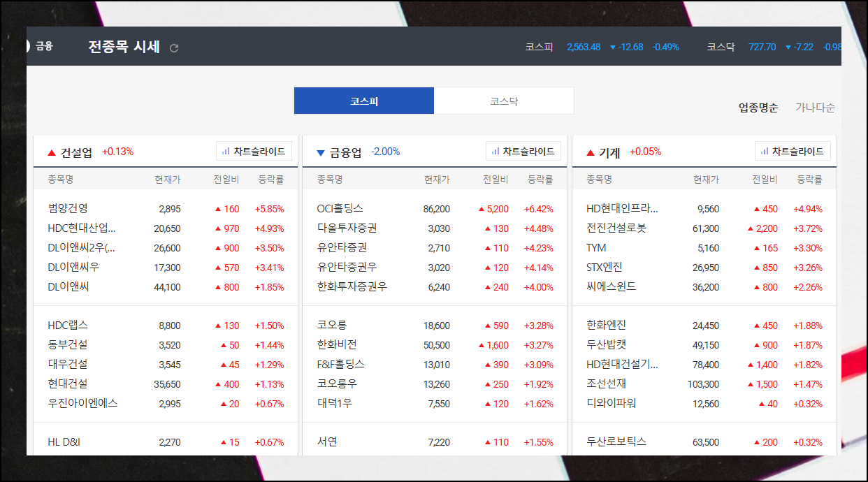Open stock 전진건설로봇
The height and width of the screenshot is (482, 868).
pos(616,228)
